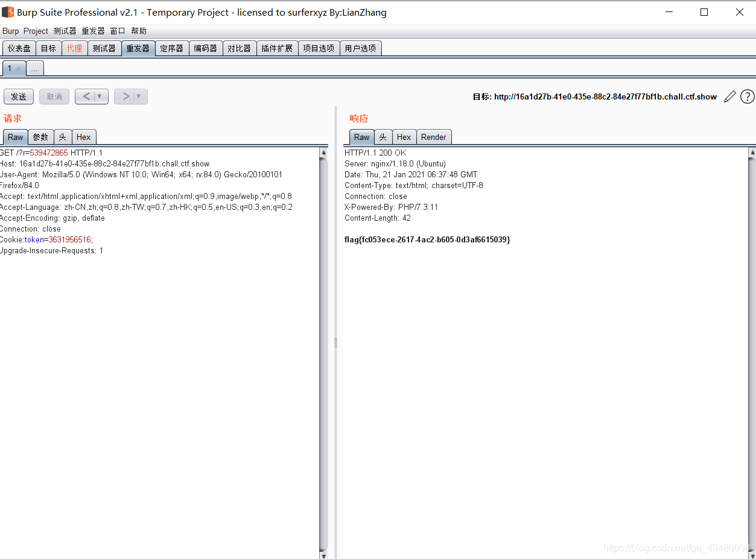Switch to the 用户选项 tab

coord(360,48)
